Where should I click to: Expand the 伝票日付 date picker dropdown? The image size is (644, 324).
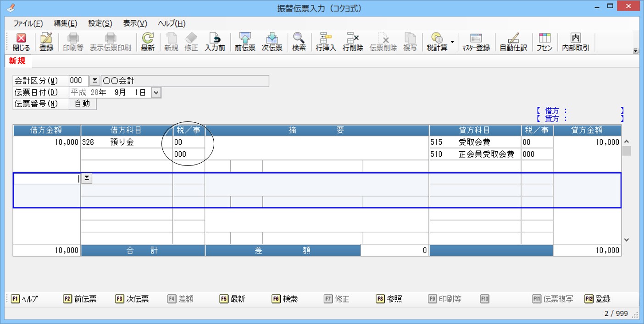click(x=156, y=93)
